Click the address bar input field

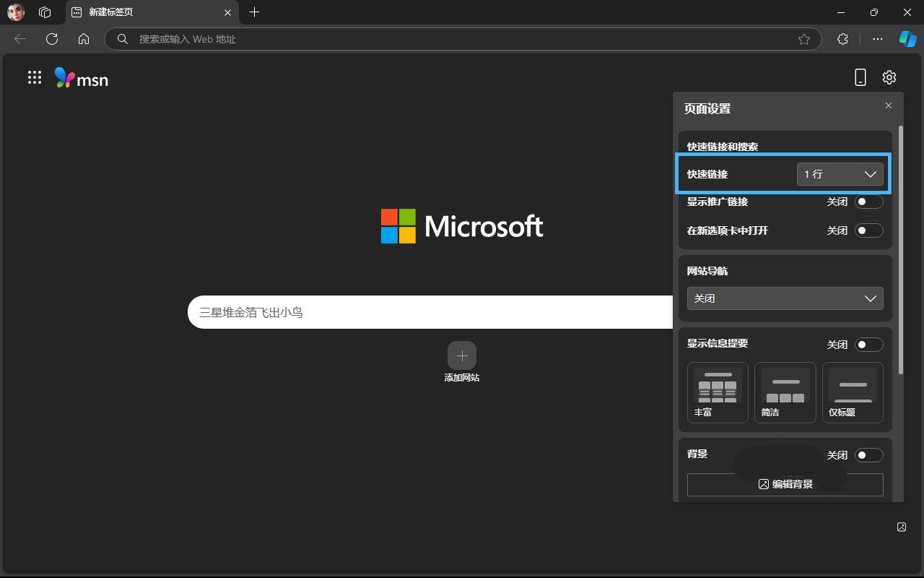click(462, 39)
